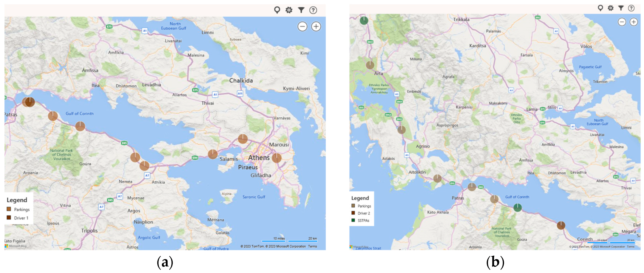
Task: Click the Driver 1 swatch in legend
Action: click(x=9, y=218)
